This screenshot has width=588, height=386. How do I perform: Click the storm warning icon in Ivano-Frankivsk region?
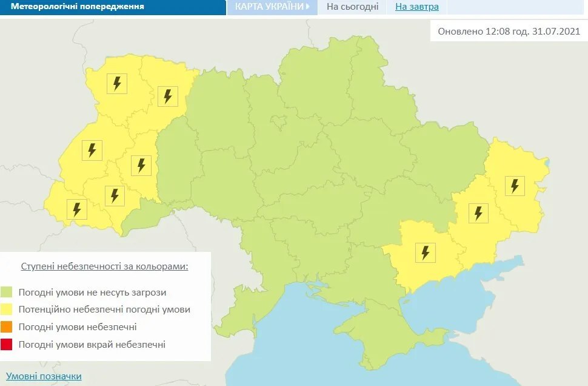tap(114, 195)
